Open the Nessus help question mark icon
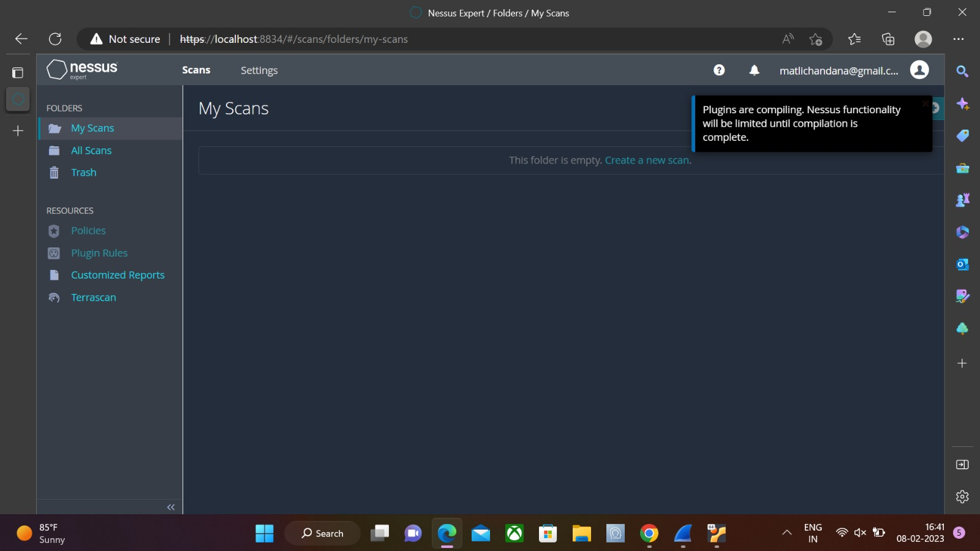980x551 pixels. pos(719,70)
